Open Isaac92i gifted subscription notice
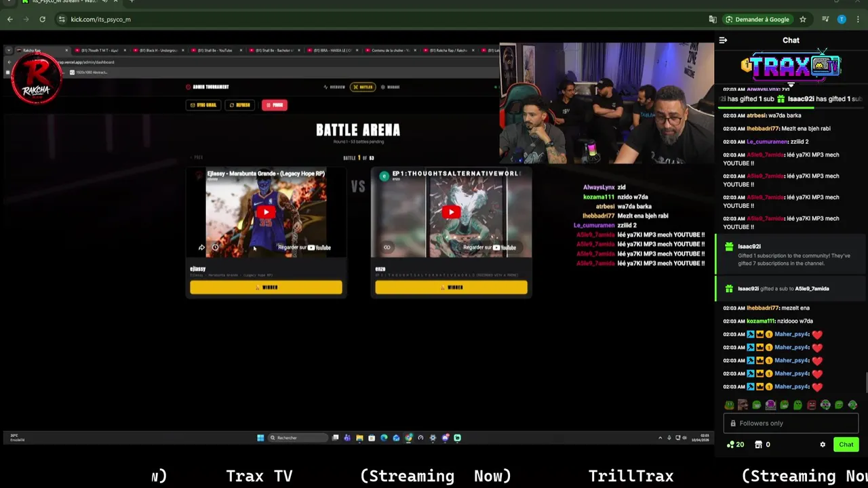Viewport: 868px width, 488px height. pos(791,255)
